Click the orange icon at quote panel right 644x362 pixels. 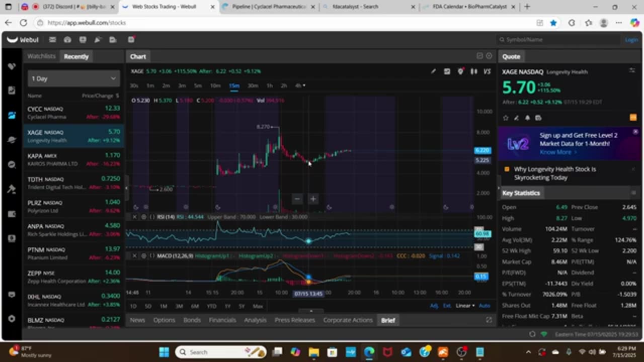(x=633, y=118)
